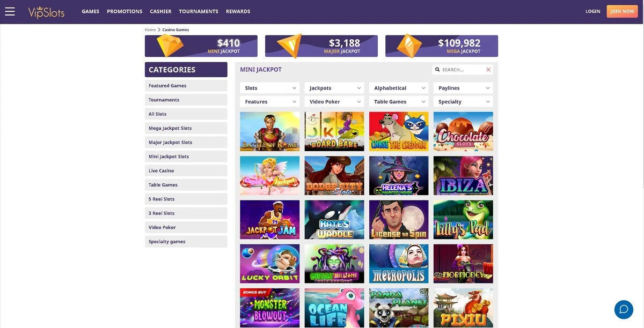Go to Tournaments in top navigation
This screenshot has height=328, width=644.
199,11
